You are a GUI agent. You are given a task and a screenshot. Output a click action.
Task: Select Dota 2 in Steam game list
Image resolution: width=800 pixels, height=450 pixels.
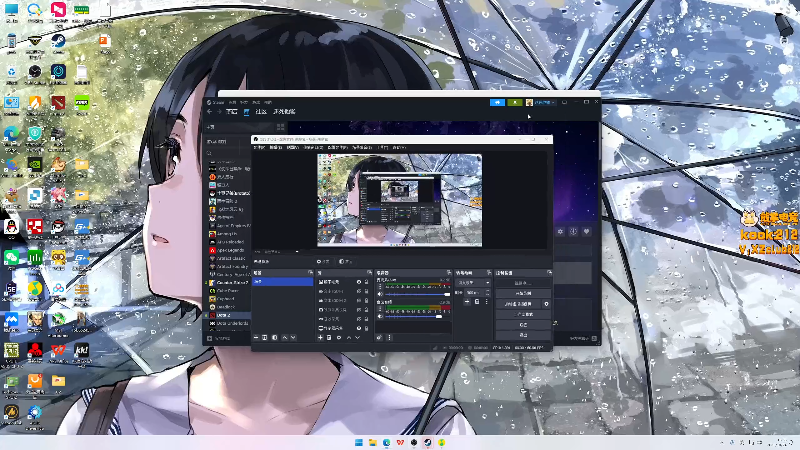tap(227, 315)
